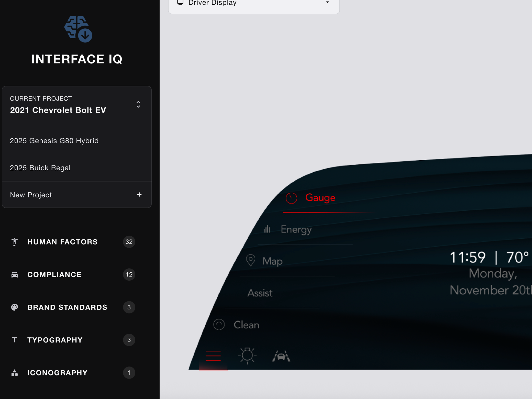Click the Iconography shapes icon
532x399 pixels.
click(x=15, y=373)
